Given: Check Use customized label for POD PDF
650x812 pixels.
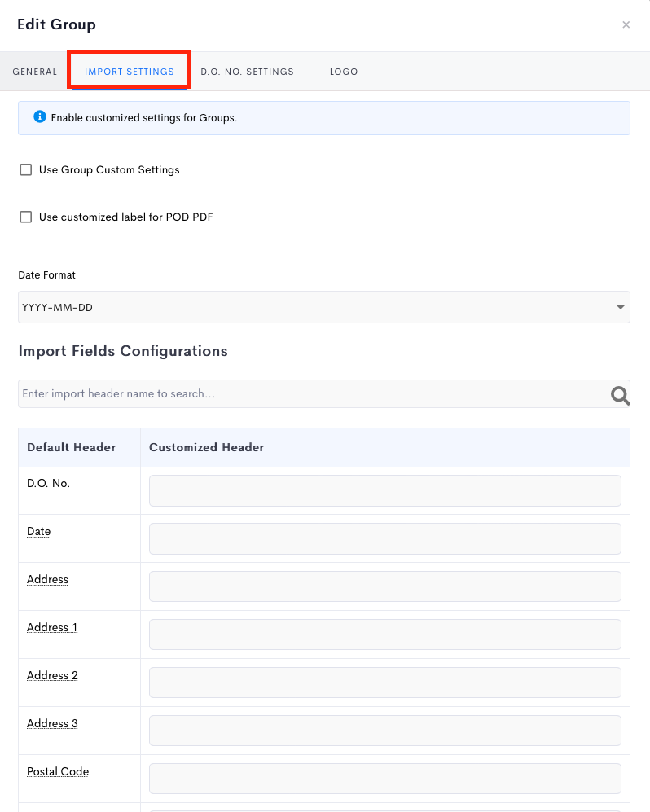Looking at the screenshot, I should click(x=25, y=217).
